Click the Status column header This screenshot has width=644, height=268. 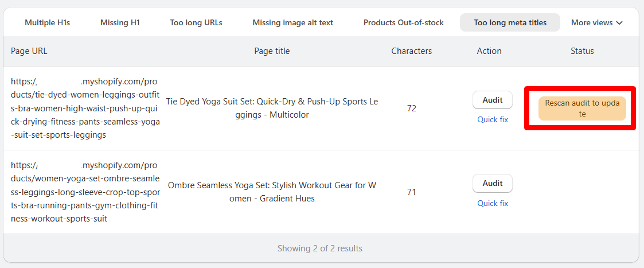click(582, 51)
